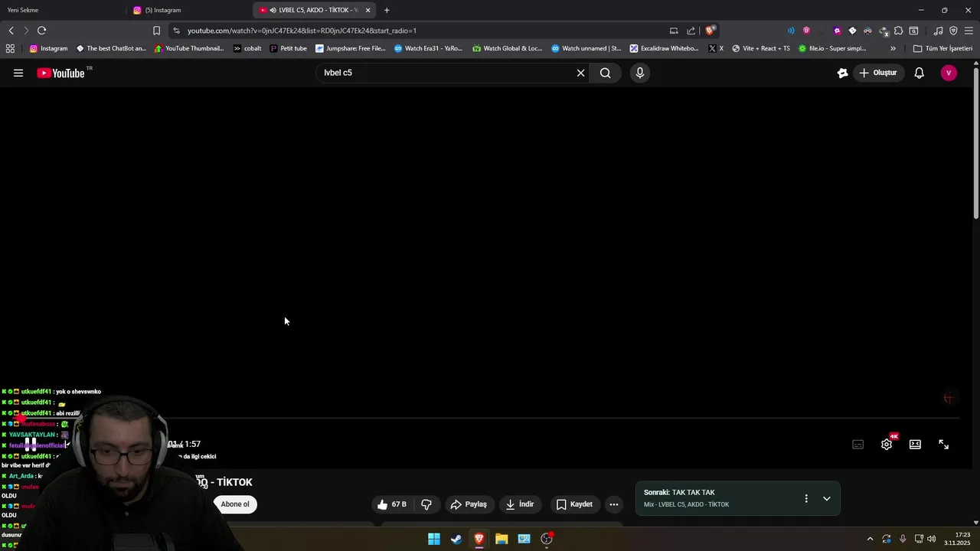
Task: Run search with magnifier button
Action: click(606, 73)
